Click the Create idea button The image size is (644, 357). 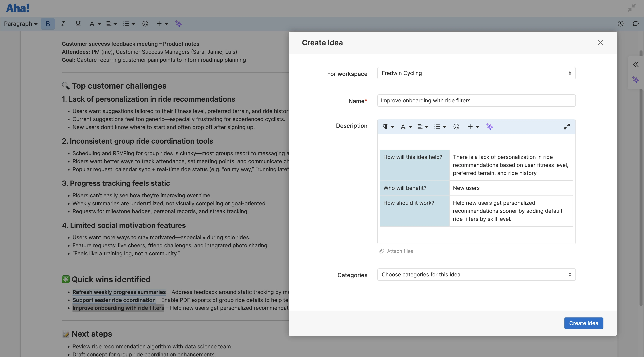pos(583,323)
